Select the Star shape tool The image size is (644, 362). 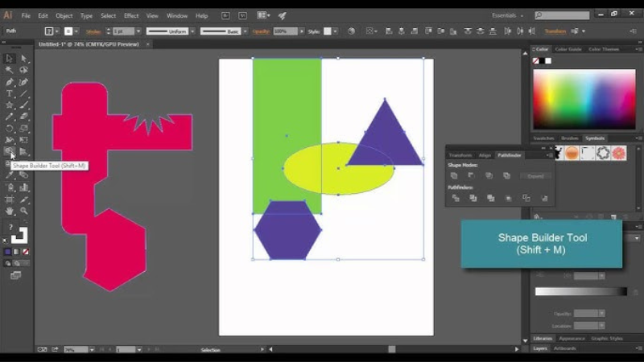(9, 105)
